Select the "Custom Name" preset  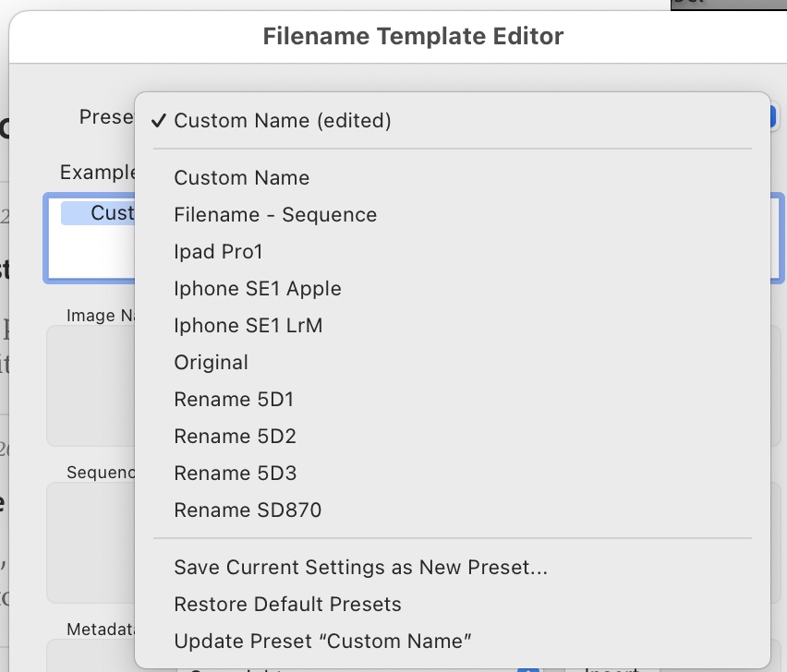(241, 177)
